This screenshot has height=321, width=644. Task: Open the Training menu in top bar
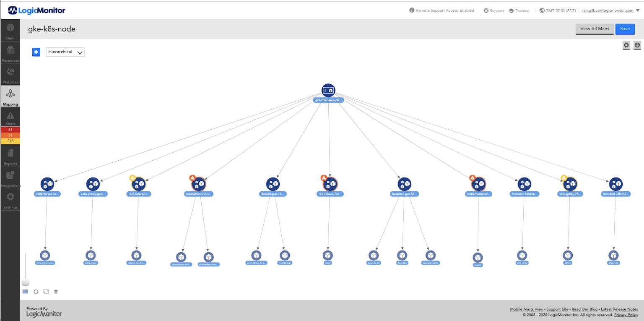click(x=519, y=10)
